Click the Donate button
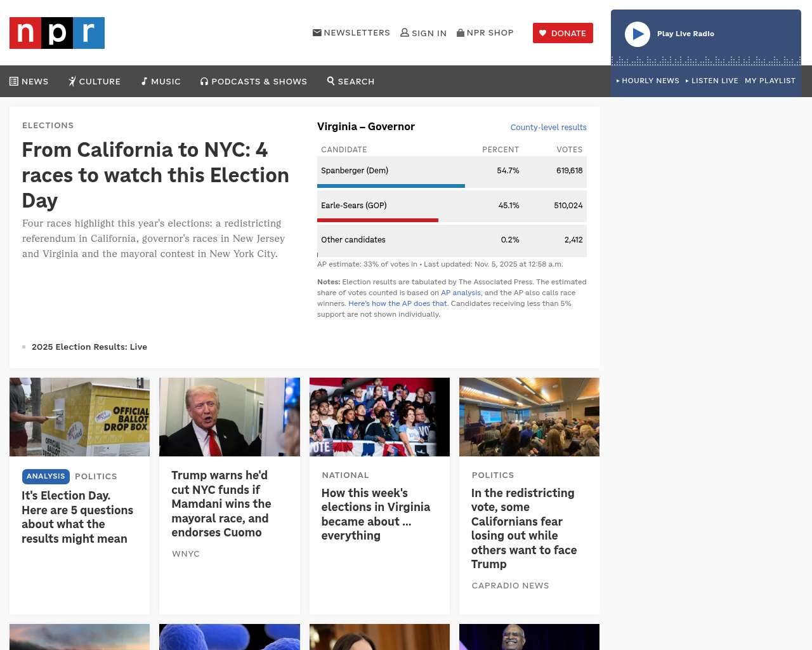The width and height of the screenshot is (812, 650). tap(563, 33)
